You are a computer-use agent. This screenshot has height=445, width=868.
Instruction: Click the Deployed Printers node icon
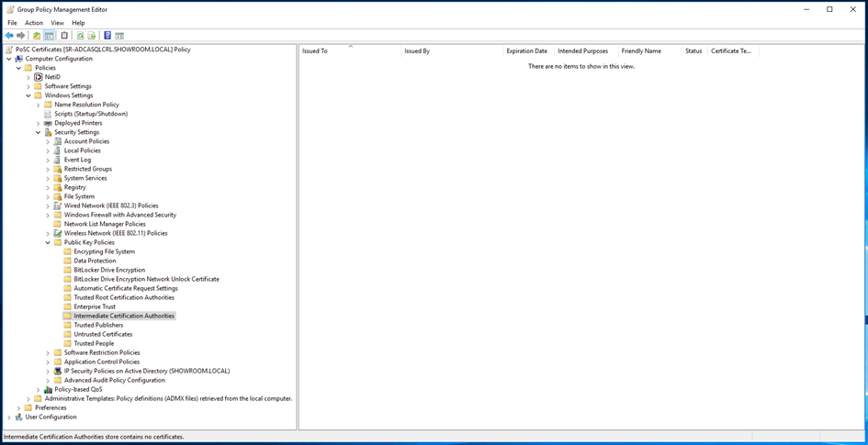point(48,123)
